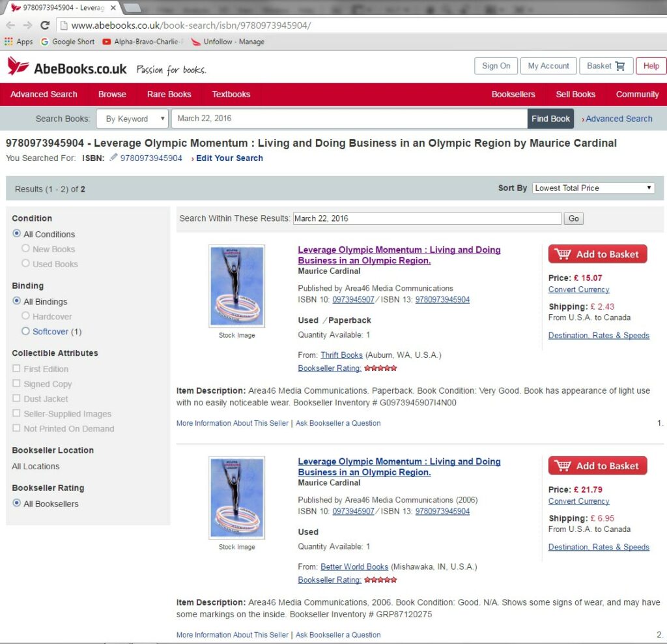Click the Edit Your Search link
The width and height of the screenshot is (667, 644).
pyautogui.click(x=229, y=158)
